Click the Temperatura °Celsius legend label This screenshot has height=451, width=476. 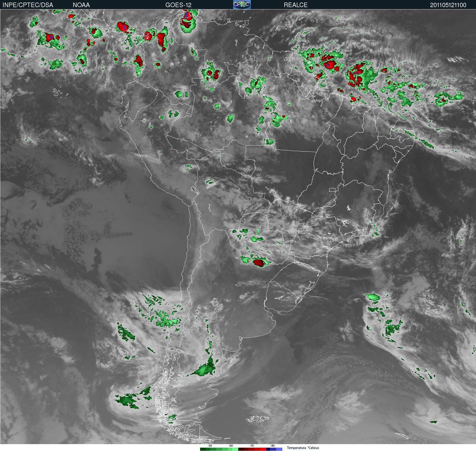tap(303, 448)
